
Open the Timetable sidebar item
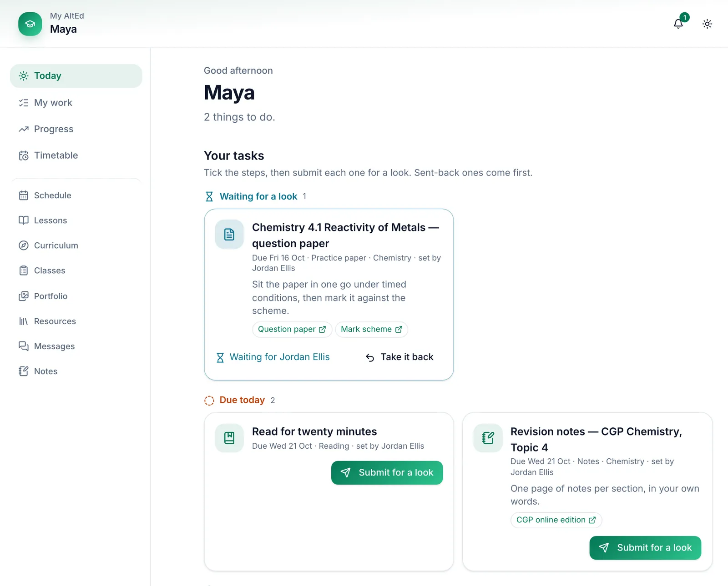tap(76, 155)
